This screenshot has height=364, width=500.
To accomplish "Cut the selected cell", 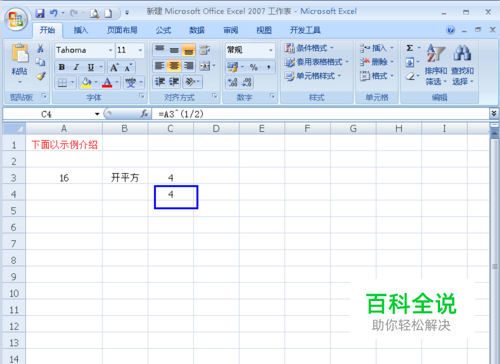I will [40, 49].
